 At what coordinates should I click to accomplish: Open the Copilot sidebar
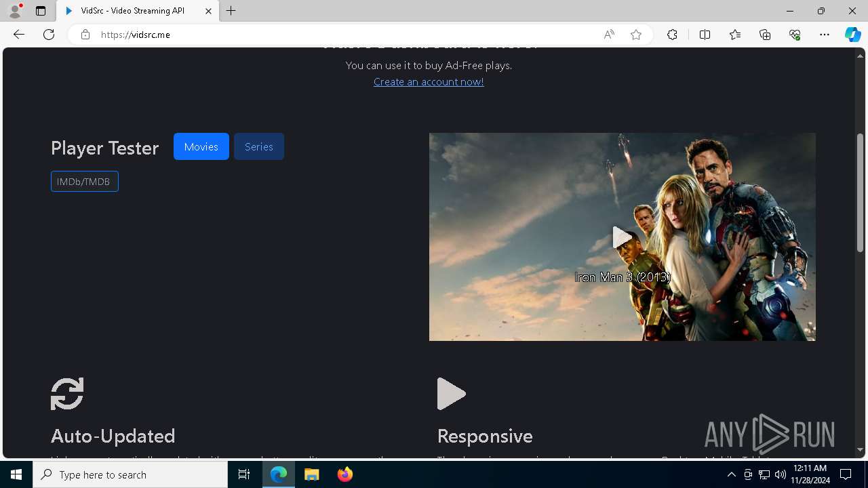click(853, 35)
